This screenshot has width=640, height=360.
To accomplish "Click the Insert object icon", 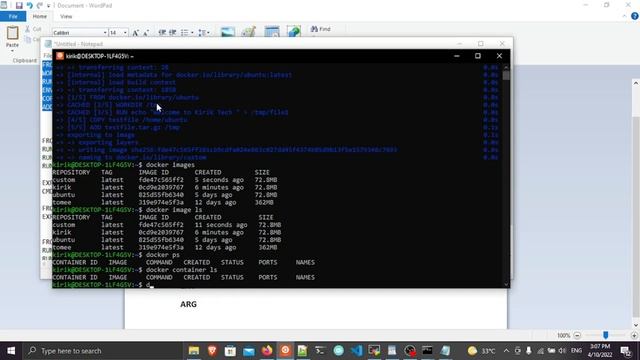I will coord(293,31).
